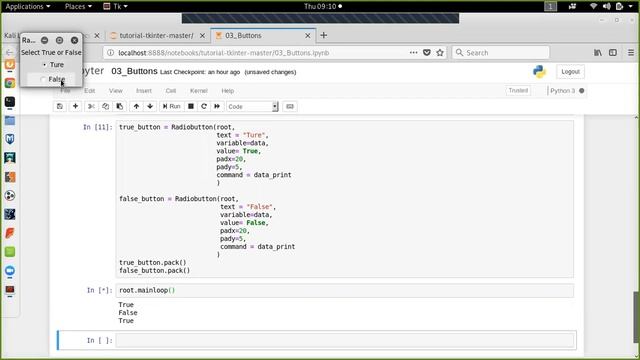
Task: Open the command palette keyboard icon
Action: [290, 107]
